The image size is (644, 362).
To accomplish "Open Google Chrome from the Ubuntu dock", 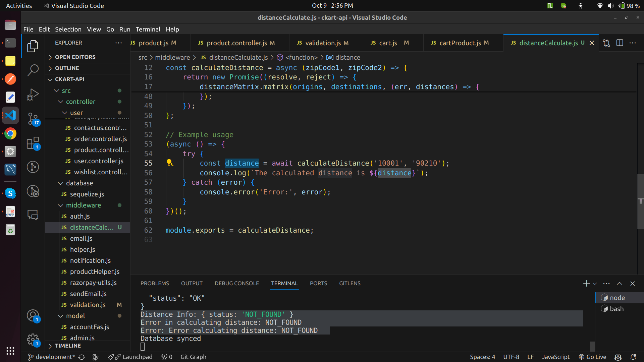I will click(x=10, y=134).
